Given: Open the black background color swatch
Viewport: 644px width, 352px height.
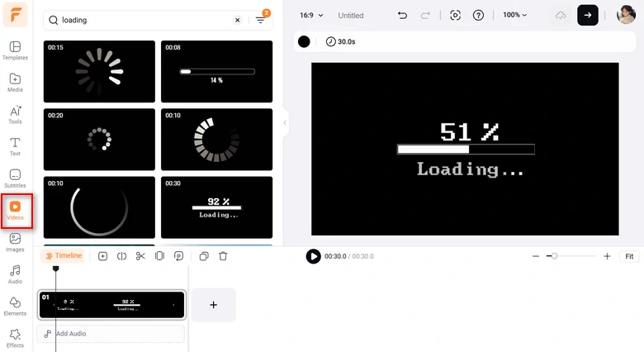Looking at the screenshot, I should pos(304,41).
